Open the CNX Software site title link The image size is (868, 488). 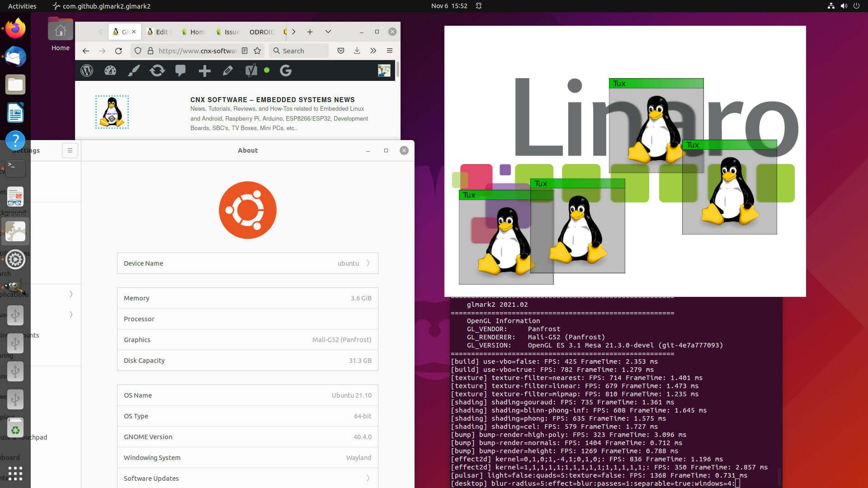272,99
